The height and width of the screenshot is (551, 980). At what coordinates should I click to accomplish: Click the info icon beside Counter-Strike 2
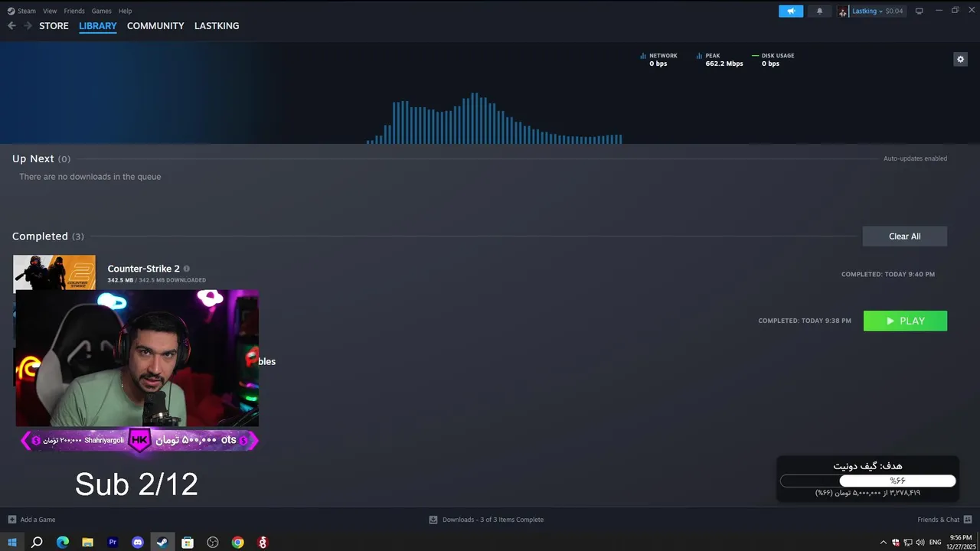[x=186, y=269]
